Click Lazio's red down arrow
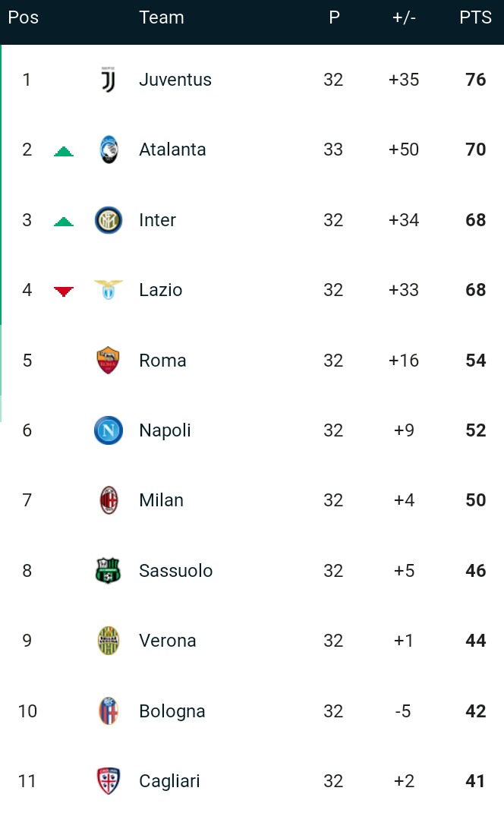 tap(64, 291)
